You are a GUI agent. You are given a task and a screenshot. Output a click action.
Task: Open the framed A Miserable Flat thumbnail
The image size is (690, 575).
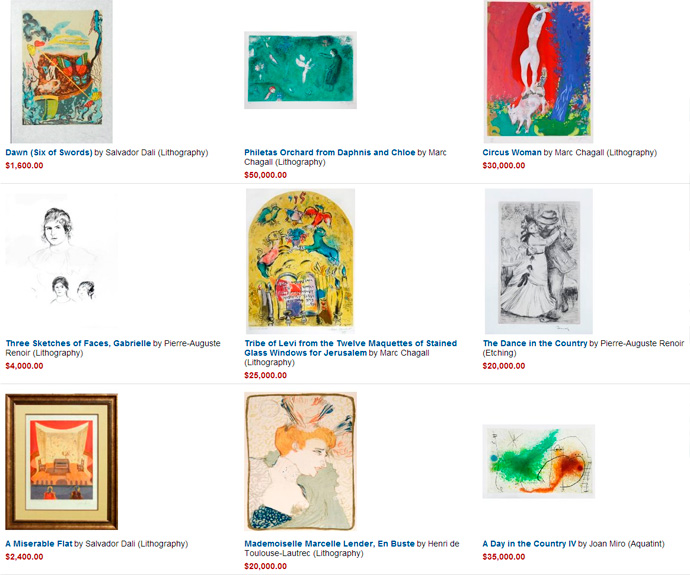coord(62,461)
